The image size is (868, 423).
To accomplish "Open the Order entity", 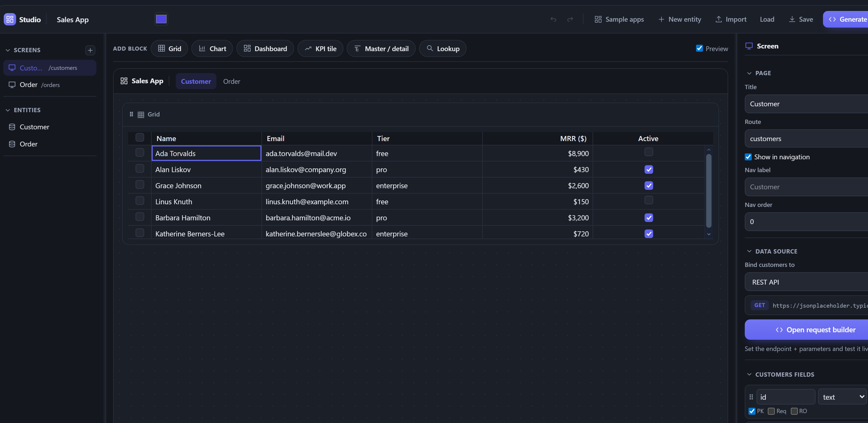I will (x=50, y=144).
